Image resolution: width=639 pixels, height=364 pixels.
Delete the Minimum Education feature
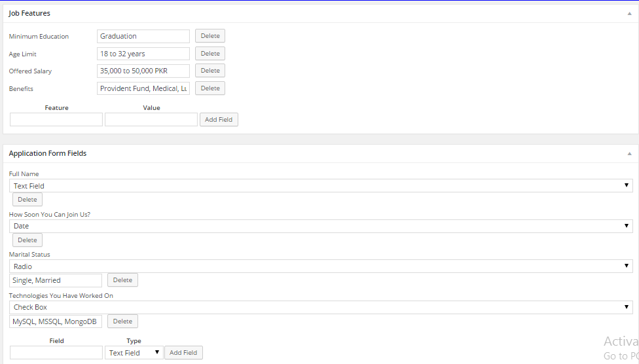[x=210, y=36]
